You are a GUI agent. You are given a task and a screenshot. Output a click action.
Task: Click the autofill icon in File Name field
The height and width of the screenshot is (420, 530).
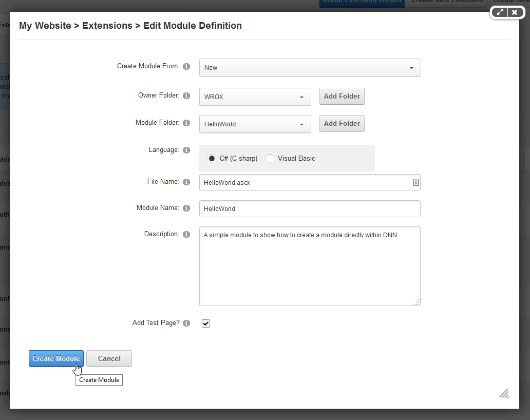pos(416,183)
